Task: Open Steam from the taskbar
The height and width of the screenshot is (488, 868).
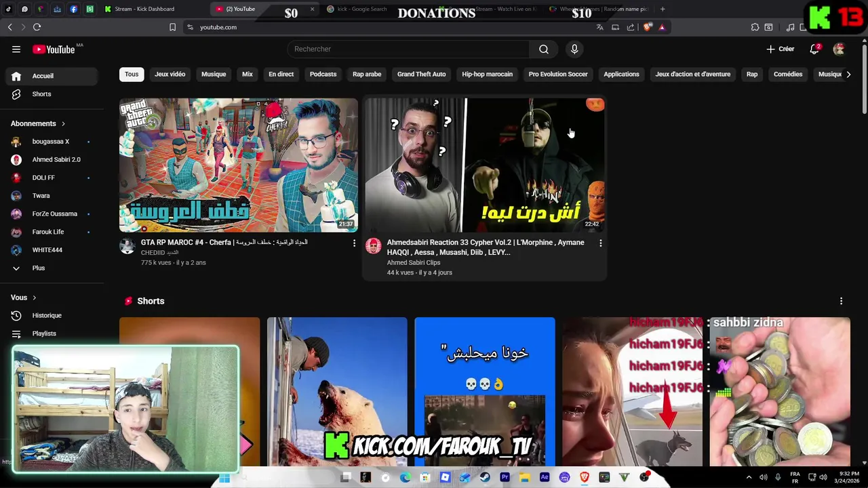Action: 485,477
